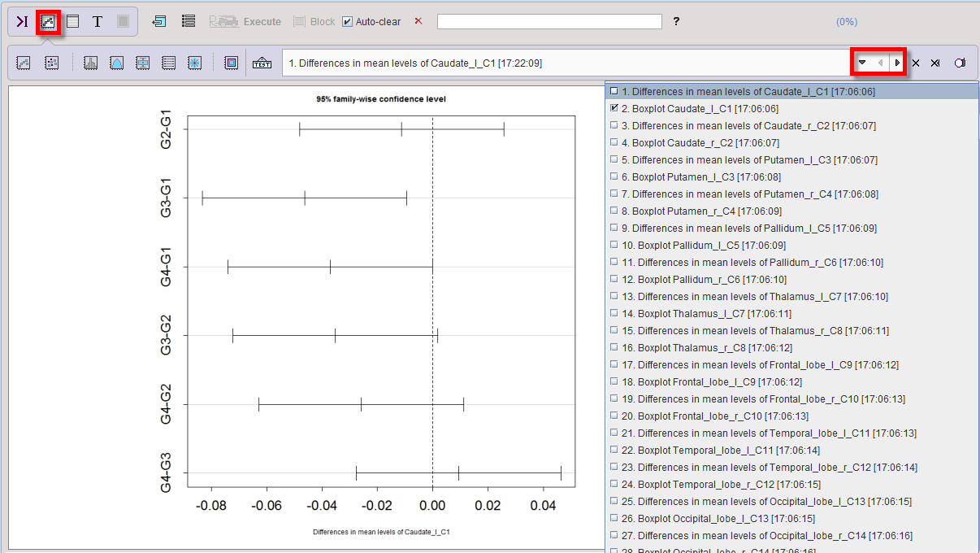Choose 15. Differences in mean levels of Thalamus_r_C8

(792, 331)
